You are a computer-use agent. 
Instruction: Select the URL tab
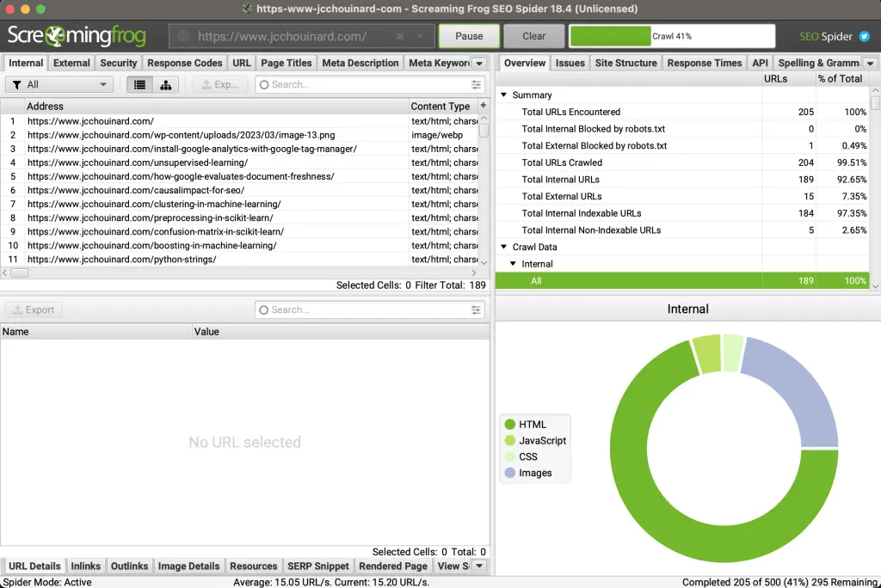242,63
